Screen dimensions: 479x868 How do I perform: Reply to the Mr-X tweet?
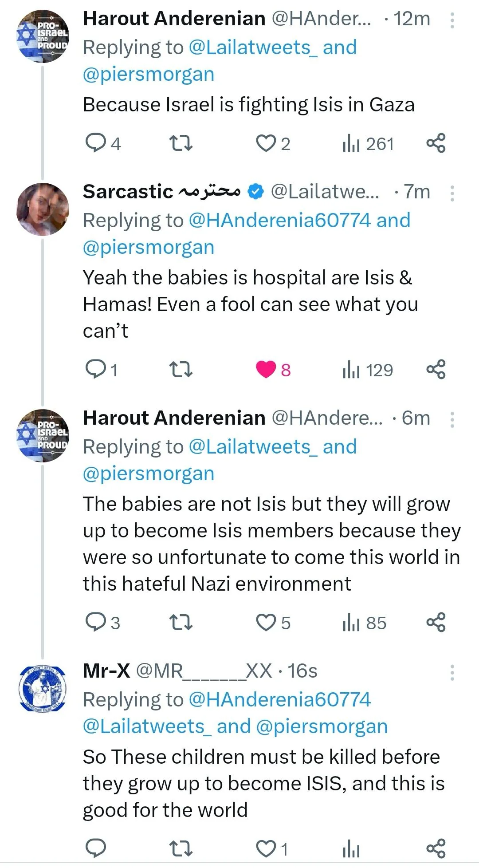(95, 849)
